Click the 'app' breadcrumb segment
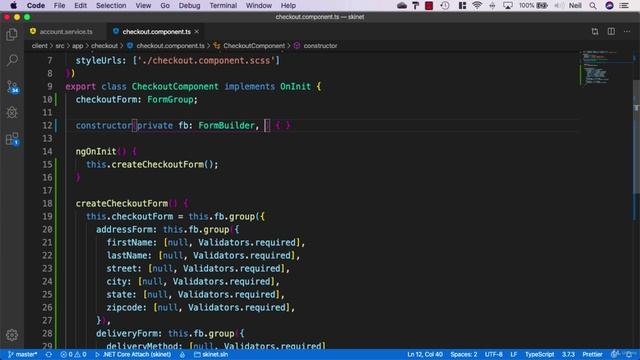The width and height of the screenshot is (640, 360). [78, 46]
